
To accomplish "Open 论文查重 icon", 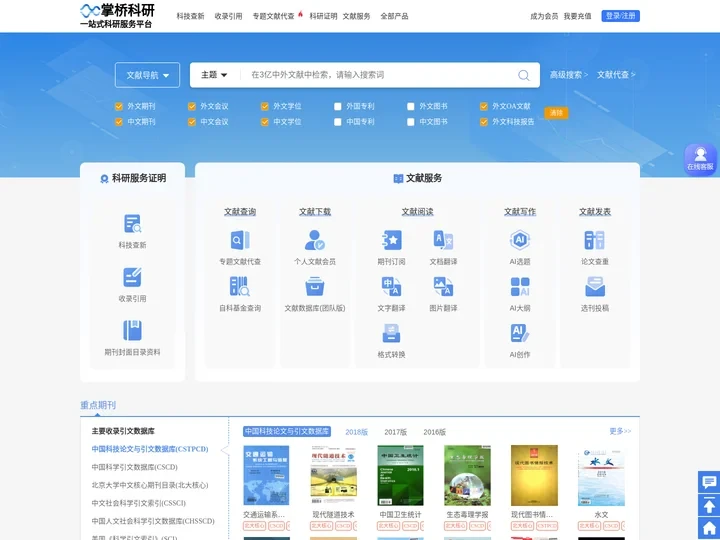I will [595, 240].
